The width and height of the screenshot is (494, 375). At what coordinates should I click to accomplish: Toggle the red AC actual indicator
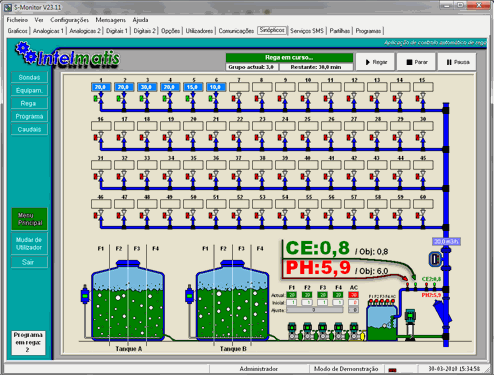353,295
